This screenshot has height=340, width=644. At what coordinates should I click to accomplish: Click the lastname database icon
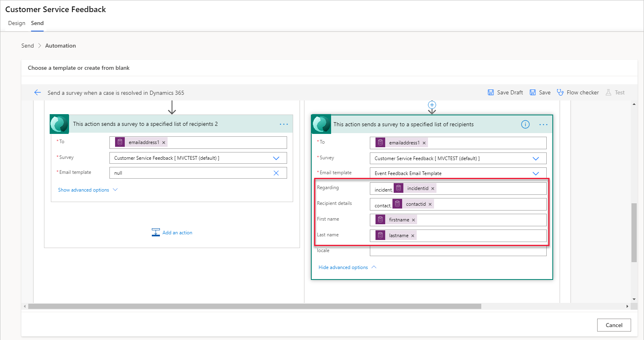380,235
